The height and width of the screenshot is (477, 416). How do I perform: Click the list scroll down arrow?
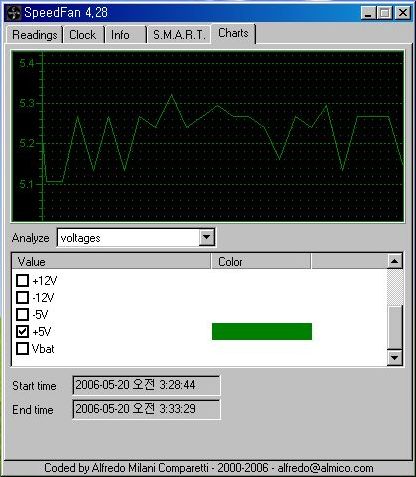click(395, 358)
